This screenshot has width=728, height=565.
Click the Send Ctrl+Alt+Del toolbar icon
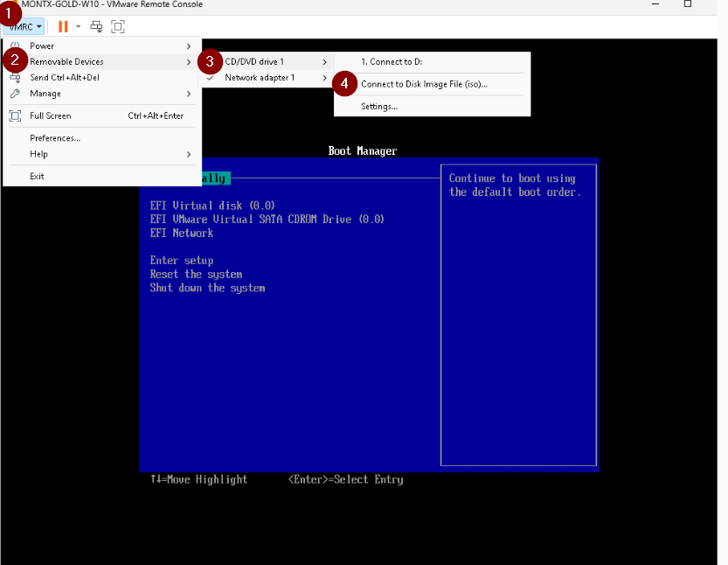96,27
